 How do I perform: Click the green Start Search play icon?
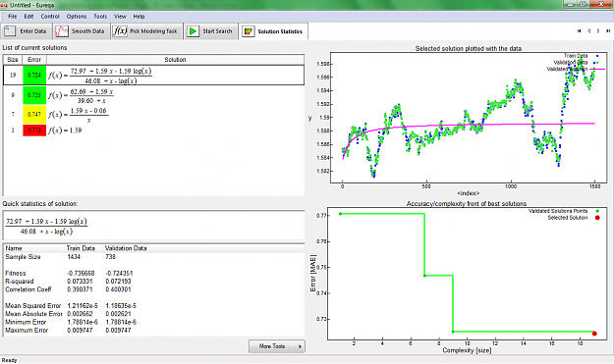tap(193, 31)
